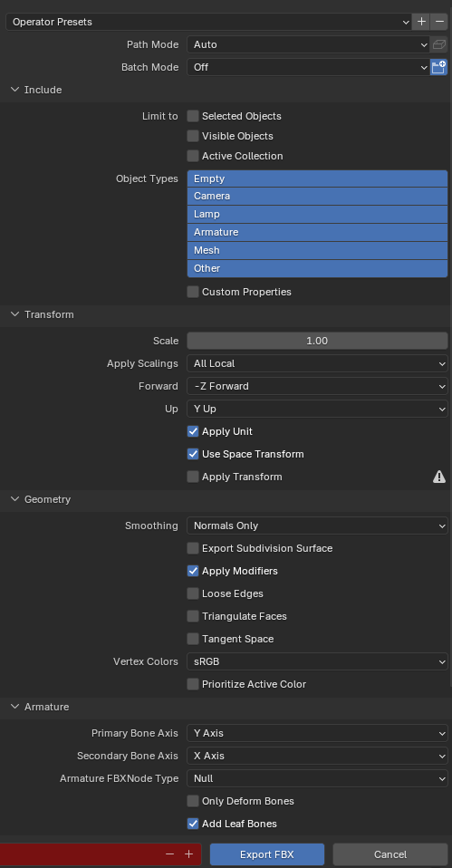Image resolution: width=452 pixels, height=868 pixels.
Task: Collapse the Armature section arrow
Action: point(14,707)
